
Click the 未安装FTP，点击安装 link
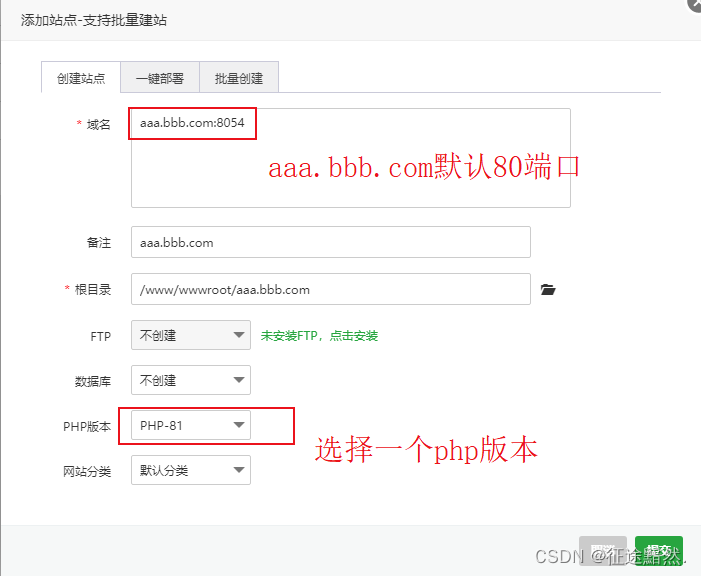(x=319, y=336)
